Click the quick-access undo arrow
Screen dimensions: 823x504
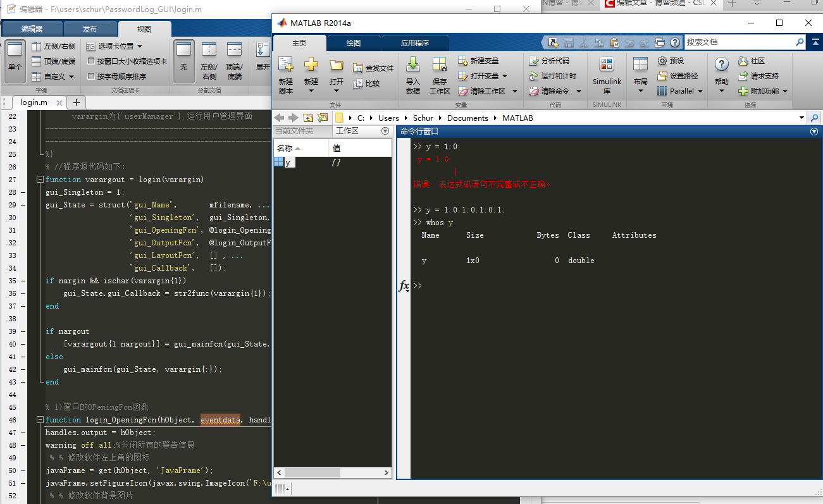coord(629,42)
